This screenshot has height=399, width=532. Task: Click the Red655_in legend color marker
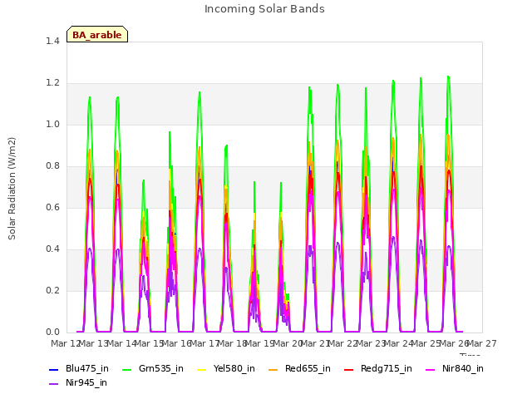273,369
